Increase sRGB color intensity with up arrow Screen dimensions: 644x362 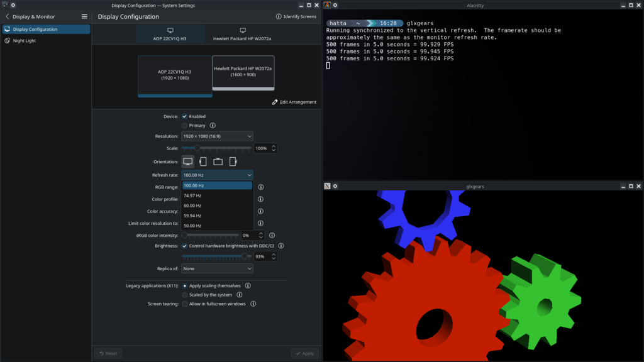261,233
